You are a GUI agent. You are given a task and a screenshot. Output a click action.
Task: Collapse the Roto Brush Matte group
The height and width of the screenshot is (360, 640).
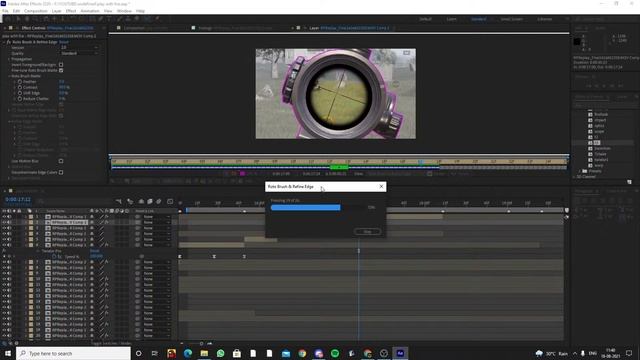[x=9, y=76]
